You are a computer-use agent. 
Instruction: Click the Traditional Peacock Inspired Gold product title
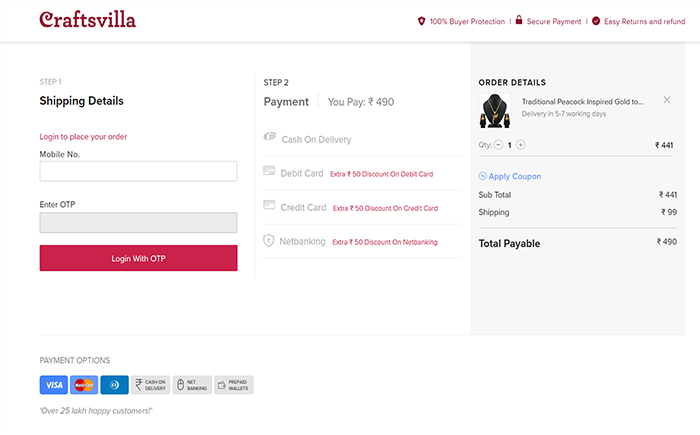tap(583, 102)
